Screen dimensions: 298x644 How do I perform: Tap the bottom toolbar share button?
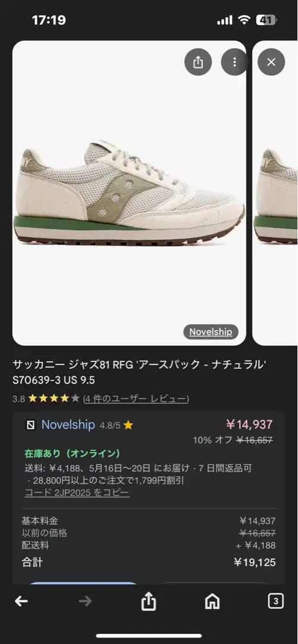click(148, 602)
